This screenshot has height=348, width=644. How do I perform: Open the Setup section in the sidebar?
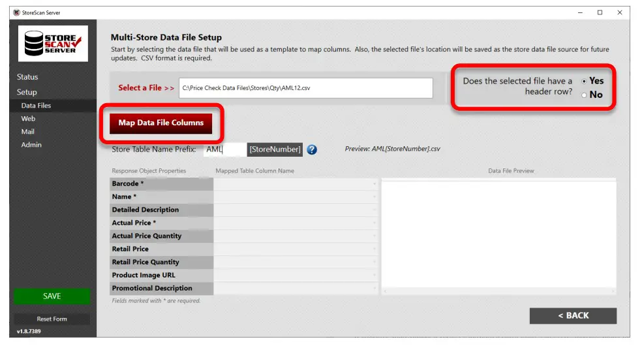pyautogui.click(x=27, y=92)
